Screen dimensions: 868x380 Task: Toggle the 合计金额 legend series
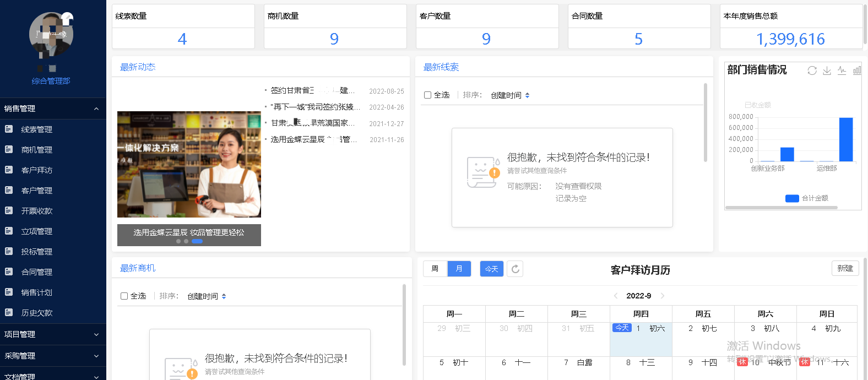[x=806, y=198]
